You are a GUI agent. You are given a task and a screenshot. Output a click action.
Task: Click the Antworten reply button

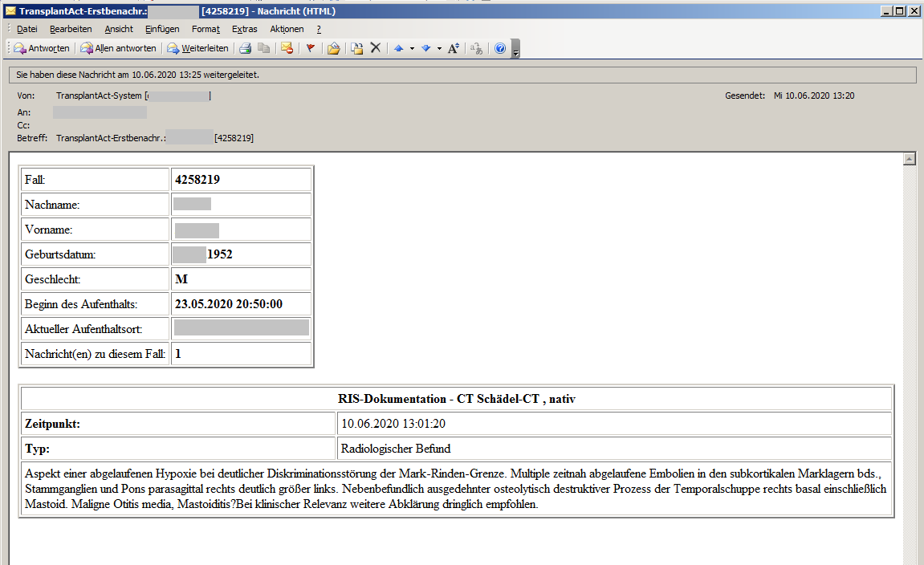41,48
